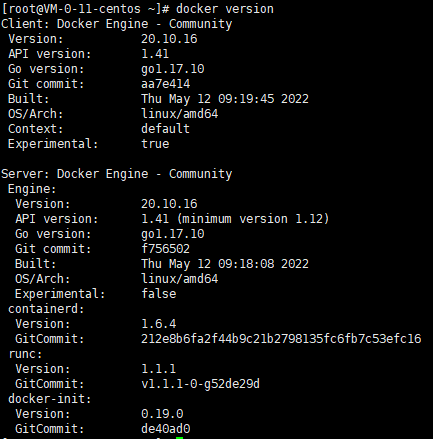
Task: Click the server Built time 09:18:08
Action: (x=246, y=264)
